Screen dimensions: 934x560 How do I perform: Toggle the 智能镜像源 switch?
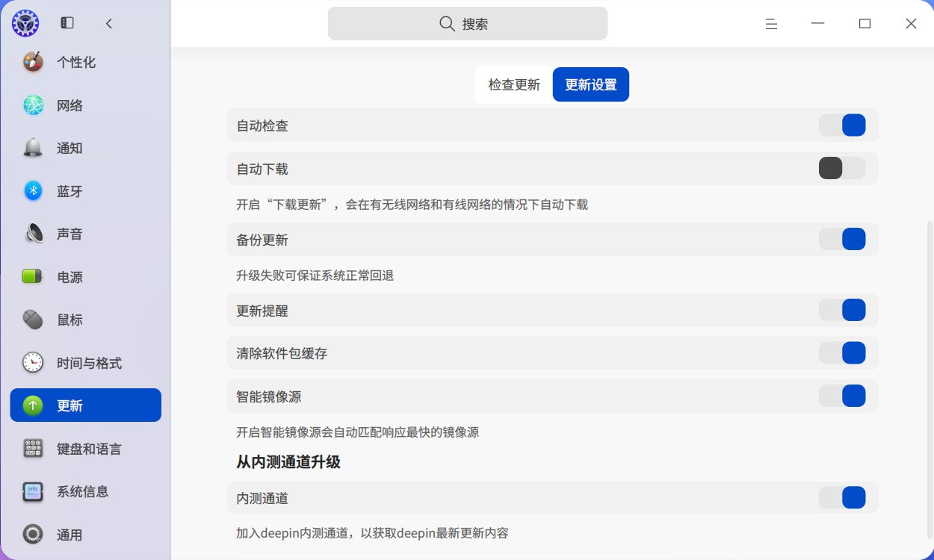[x=842, y=396]
